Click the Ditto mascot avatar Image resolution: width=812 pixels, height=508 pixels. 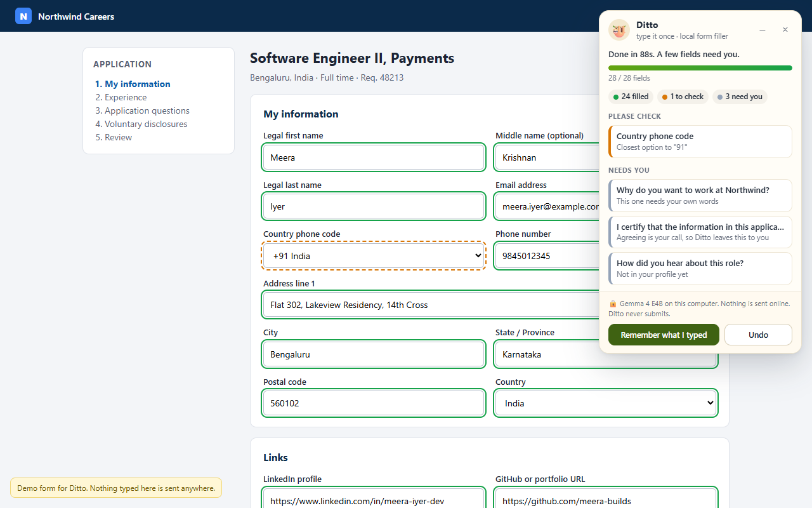[x=619, y=30]
